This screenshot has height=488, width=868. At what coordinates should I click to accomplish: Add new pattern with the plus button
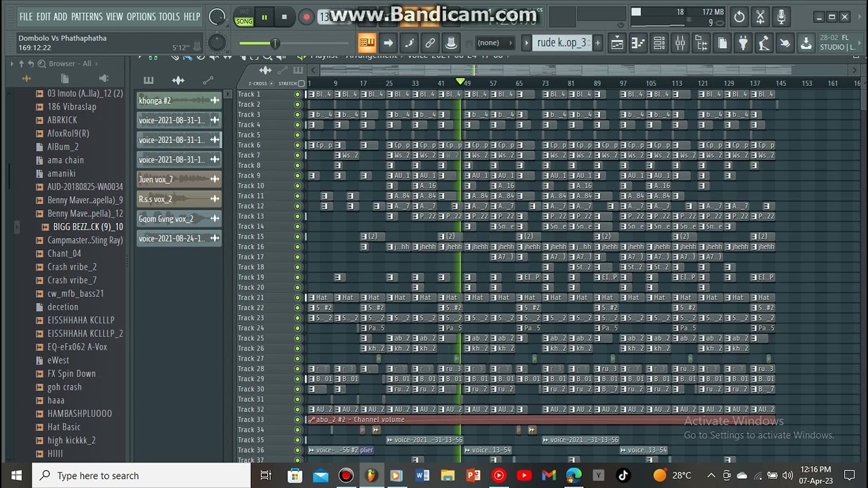597,43
